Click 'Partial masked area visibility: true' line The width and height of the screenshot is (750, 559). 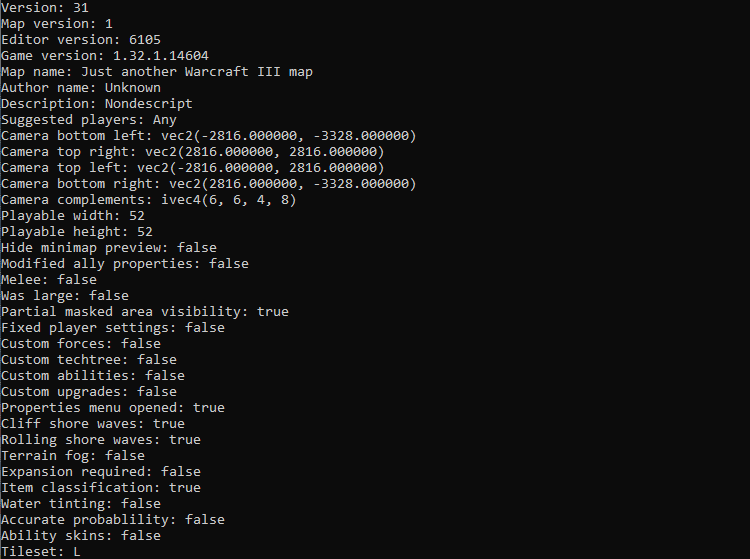[145, 312]
